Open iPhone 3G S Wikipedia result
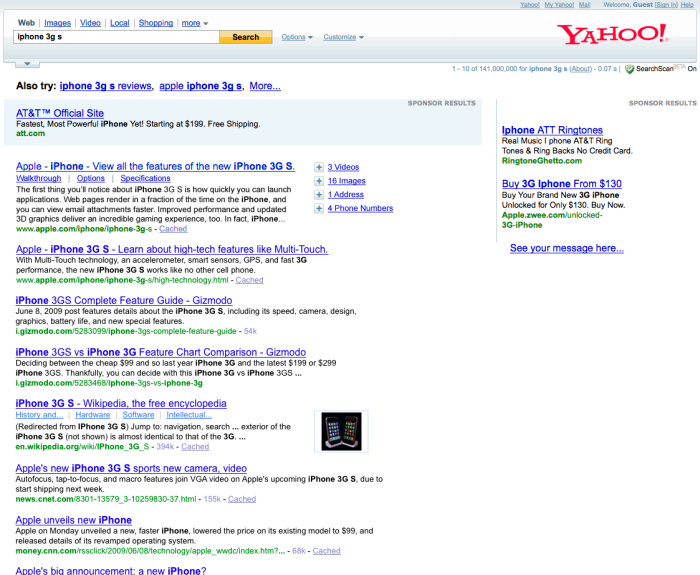This screenshot has width=700, height=575. 121,403
